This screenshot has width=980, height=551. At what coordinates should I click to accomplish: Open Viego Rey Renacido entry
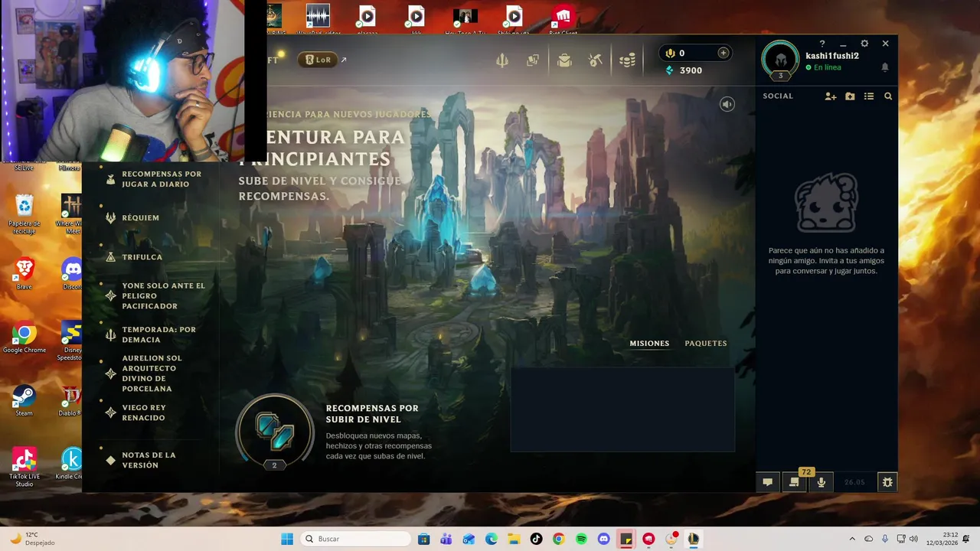[x=136, y=412]
